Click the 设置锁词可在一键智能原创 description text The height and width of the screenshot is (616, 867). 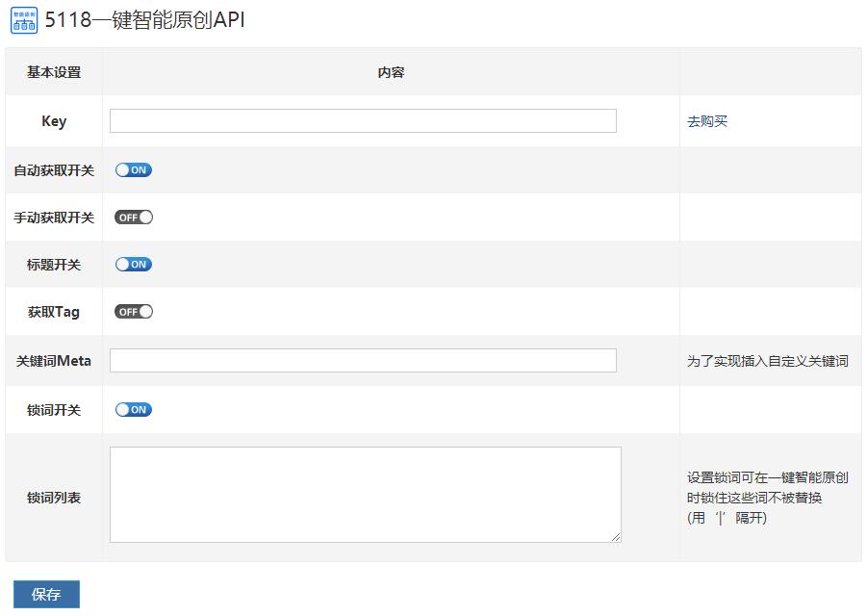click(x=768, y=498)
